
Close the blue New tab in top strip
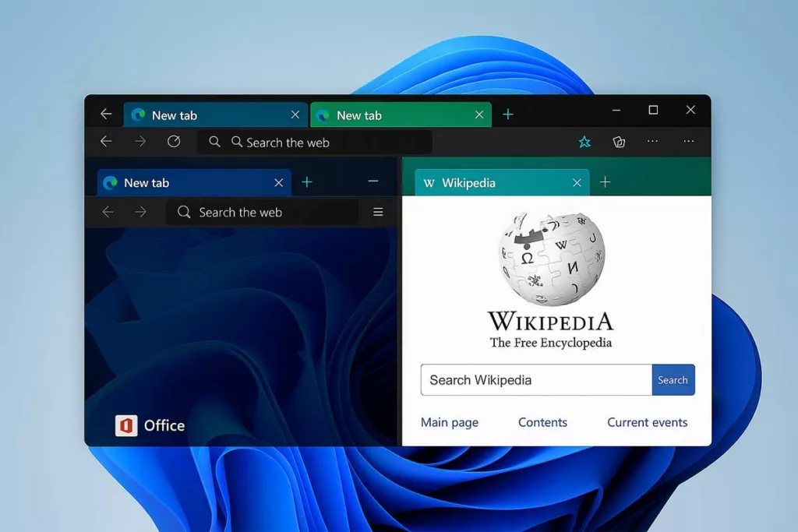click(295, 115)
